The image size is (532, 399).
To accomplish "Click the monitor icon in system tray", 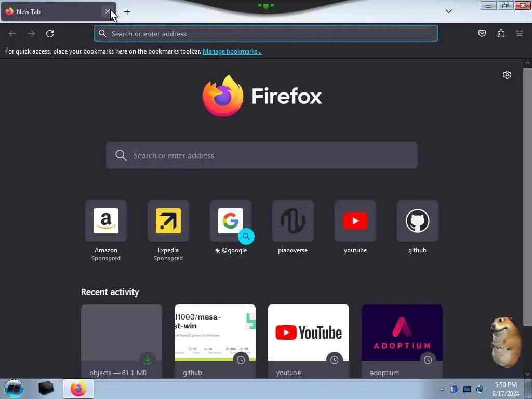I will pos(467,389).
